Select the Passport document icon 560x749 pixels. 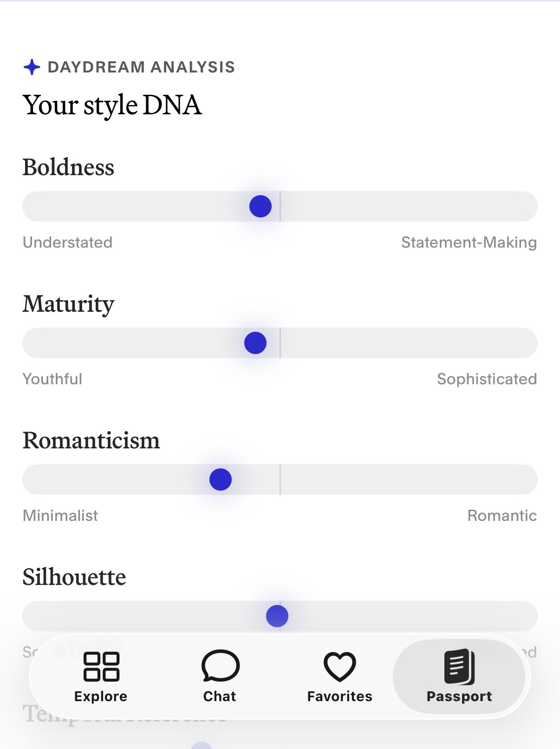tap(459, 667)
